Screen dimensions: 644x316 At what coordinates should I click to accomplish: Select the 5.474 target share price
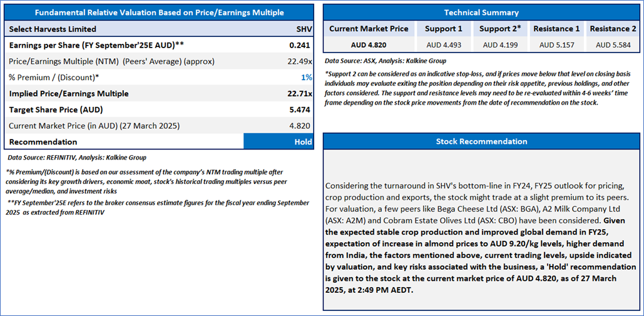coord(301,110)
